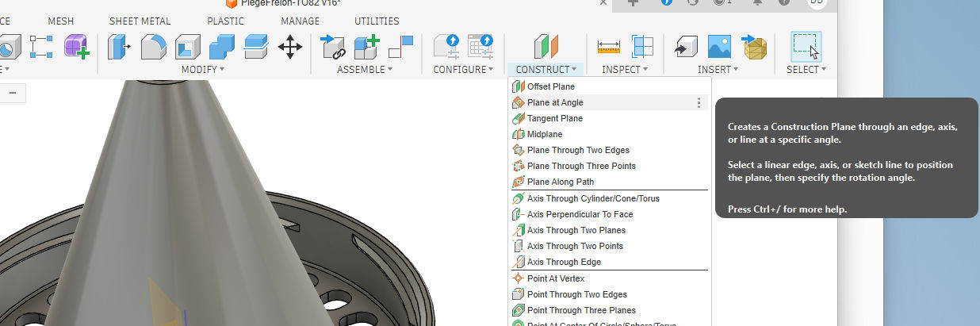This screenshot has height=326, width=980.
Task: Expand the INSPECT dropdown
Action: (625, 70)
